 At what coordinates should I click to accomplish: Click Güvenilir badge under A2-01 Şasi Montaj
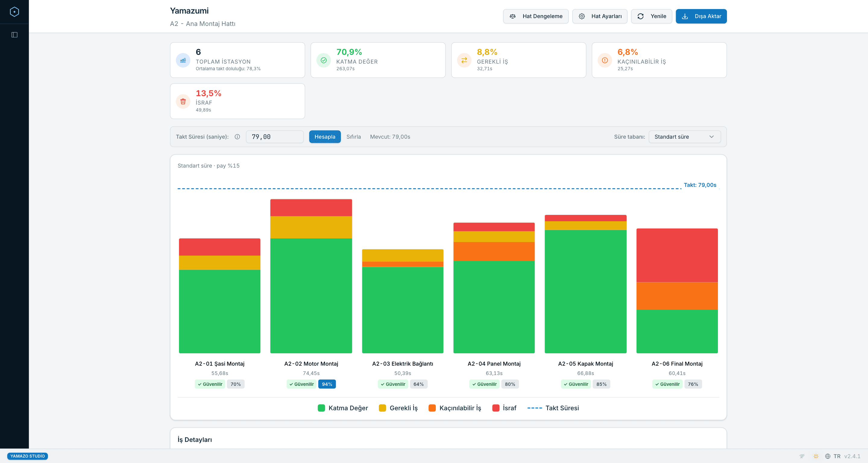pos(209,384)
